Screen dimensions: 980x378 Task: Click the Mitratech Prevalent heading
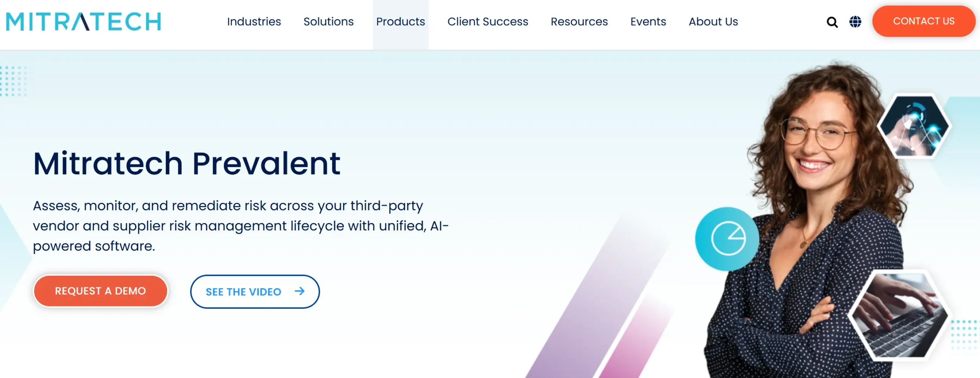[x=187, y=163]
